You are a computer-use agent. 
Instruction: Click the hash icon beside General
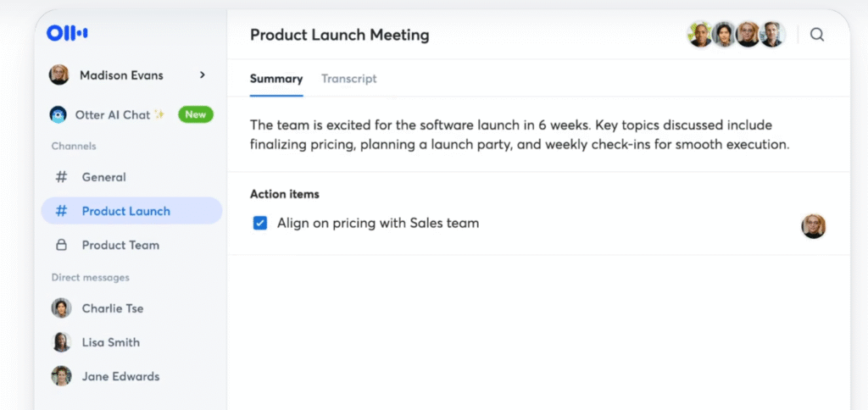[61, 177]
